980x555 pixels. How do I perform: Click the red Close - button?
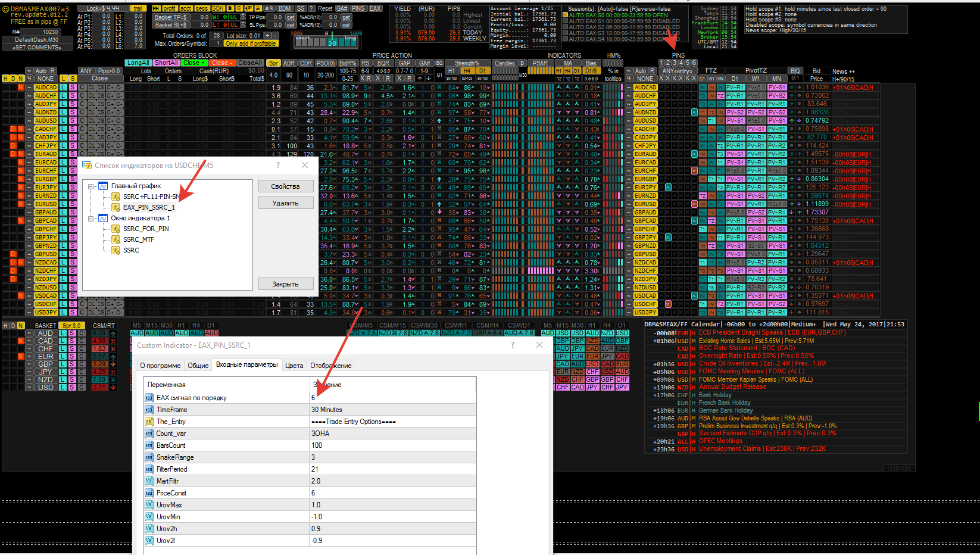221,63
